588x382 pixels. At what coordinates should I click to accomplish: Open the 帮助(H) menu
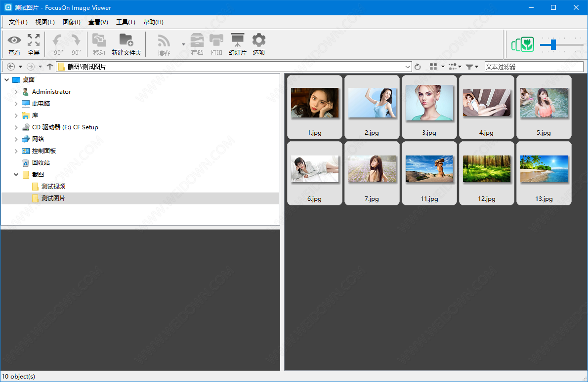tap(153, 22)
